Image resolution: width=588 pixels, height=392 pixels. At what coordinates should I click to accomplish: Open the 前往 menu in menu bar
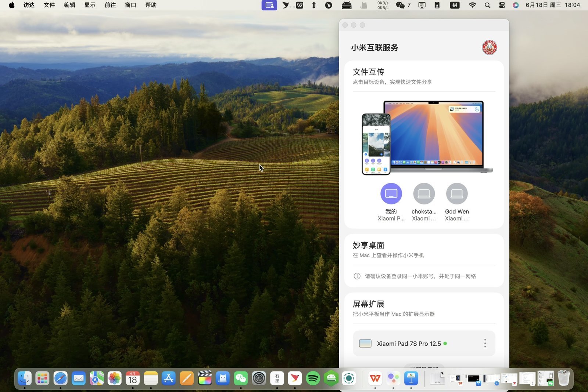(110, 5)
